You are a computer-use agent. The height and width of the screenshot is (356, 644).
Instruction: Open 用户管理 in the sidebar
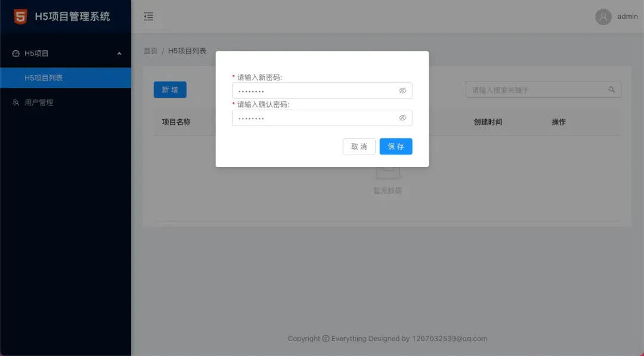tap(66, 102)
